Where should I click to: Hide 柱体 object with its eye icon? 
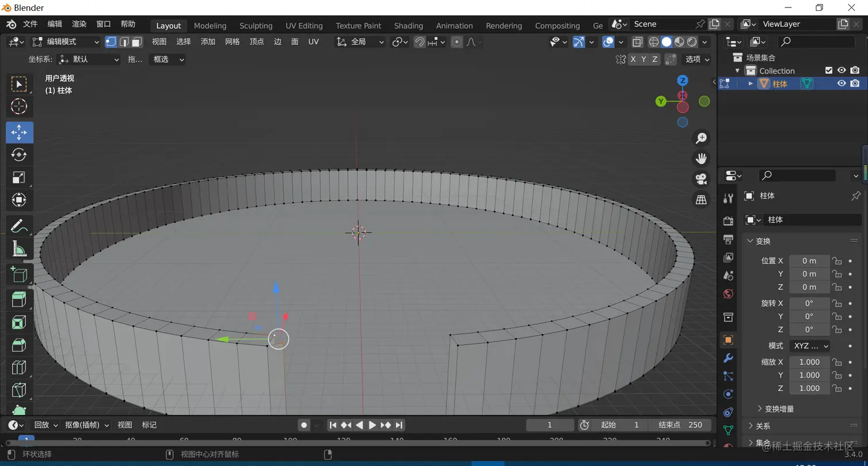(842, 83)
